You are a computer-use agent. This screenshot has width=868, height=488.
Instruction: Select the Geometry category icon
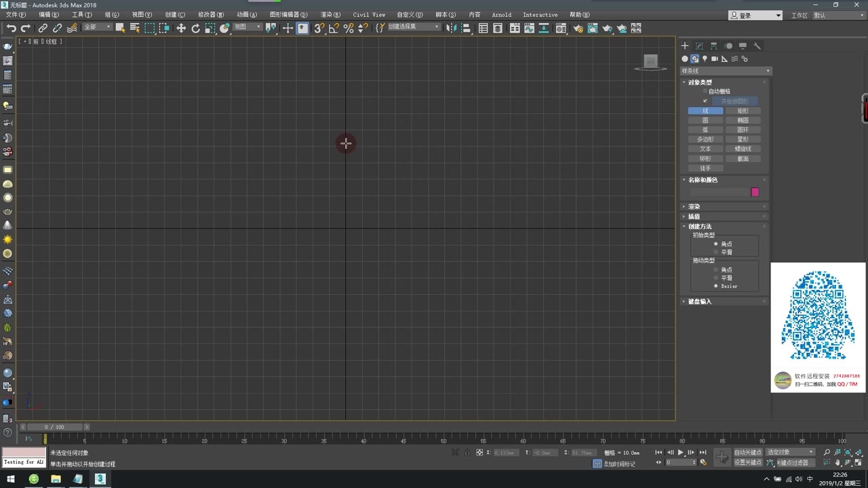[685, 59]
